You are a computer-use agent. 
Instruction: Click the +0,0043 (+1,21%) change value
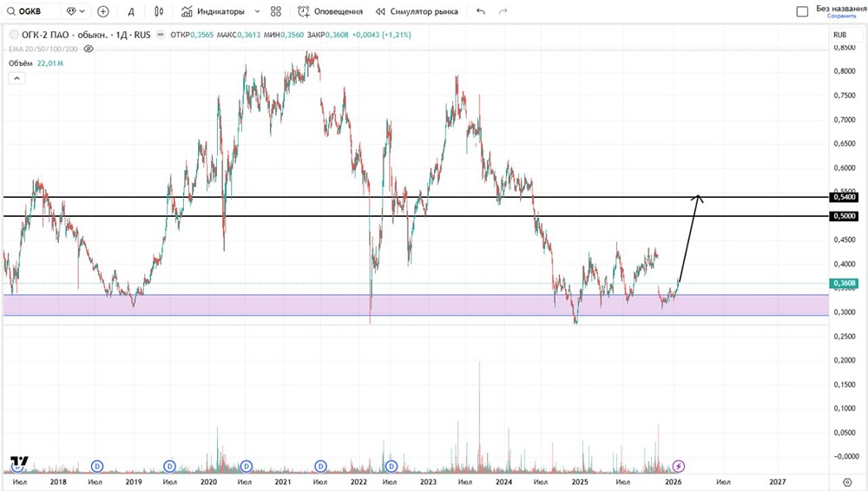coord(381,35)
